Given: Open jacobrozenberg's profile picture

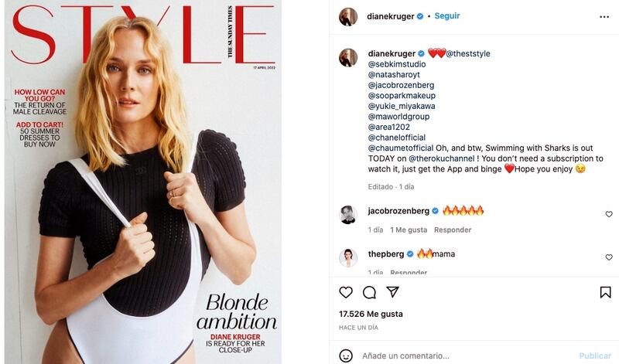Looking at the screenshot, I should [348, 215].
